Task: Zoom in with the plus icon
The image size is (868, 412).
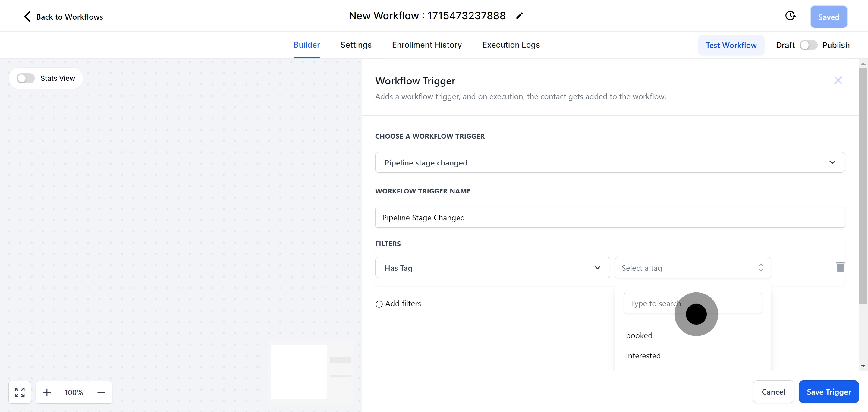Action: (47, 392)
